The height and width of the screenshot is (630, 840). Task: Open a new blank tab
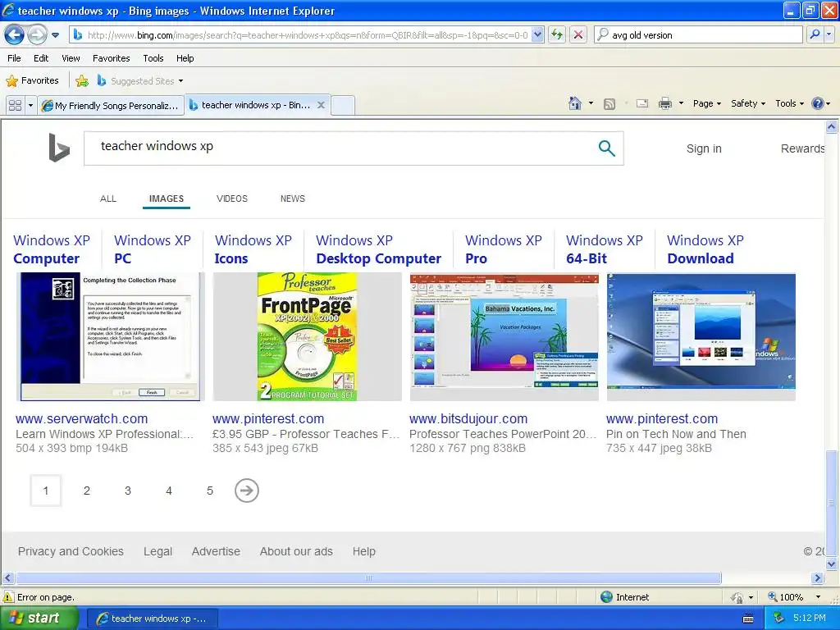343,106
